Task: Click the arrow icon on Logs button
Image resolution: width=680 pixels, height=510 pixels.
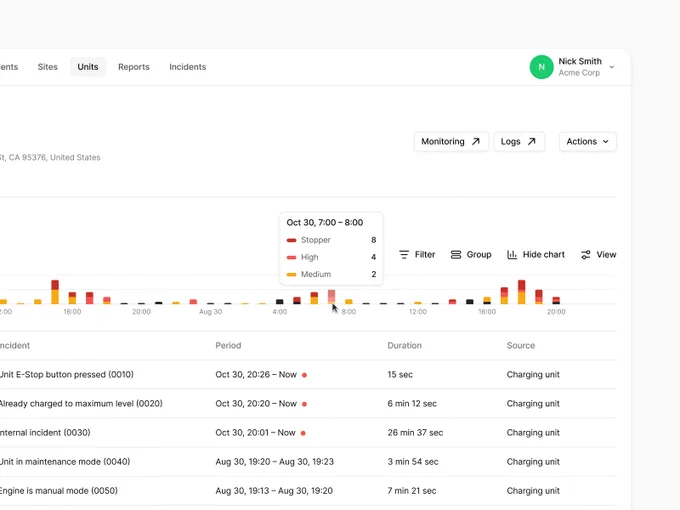Action: coord(532,141)
